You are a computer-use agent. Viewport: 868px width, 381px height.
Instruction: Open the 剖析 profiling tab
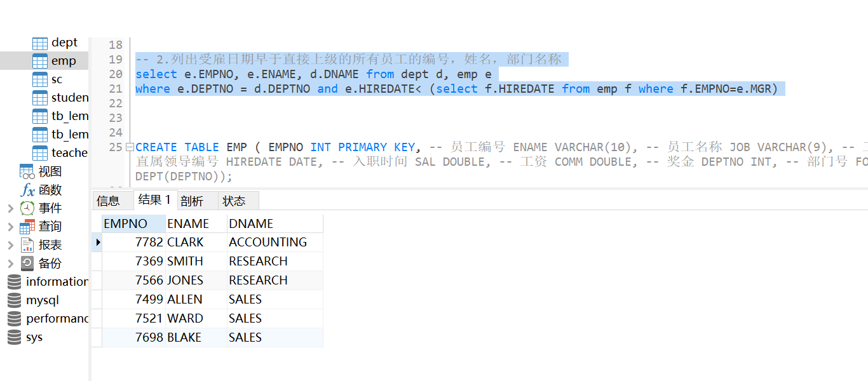pos(192,201)
